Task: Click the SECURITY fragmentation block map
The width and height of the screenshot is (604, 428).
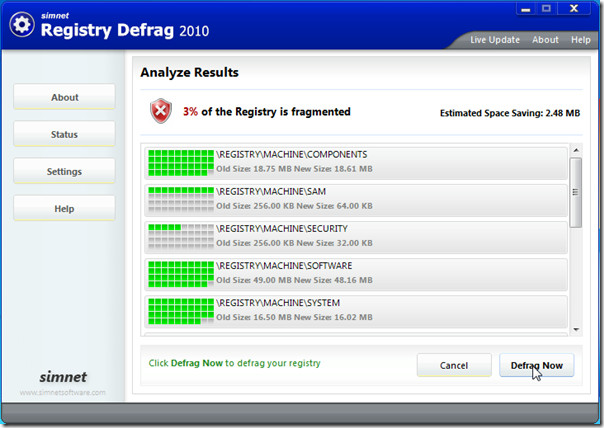Action: click(x=181, y=237)
